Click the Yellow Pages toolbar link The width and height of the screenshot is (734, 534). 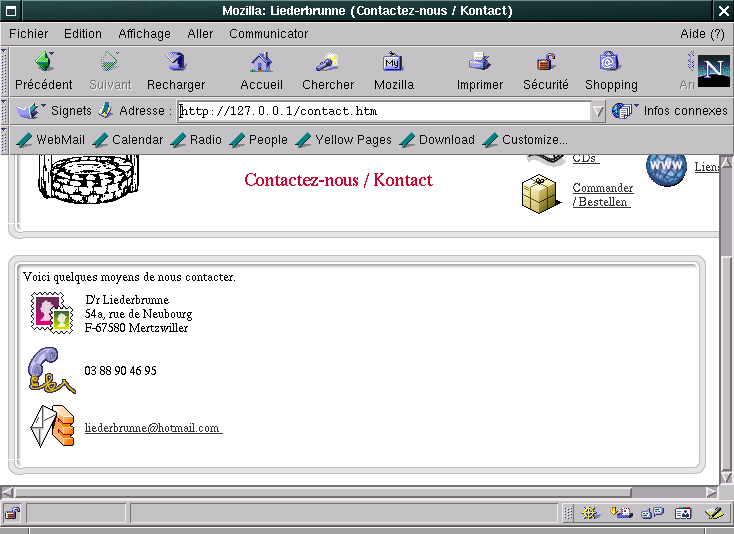click(x=352, y=140)
